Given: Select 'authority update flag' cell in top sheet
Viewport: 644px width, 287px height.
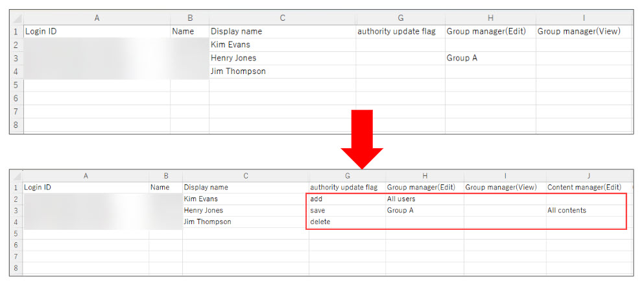Looking at the screenshot, I should [400, 31].
